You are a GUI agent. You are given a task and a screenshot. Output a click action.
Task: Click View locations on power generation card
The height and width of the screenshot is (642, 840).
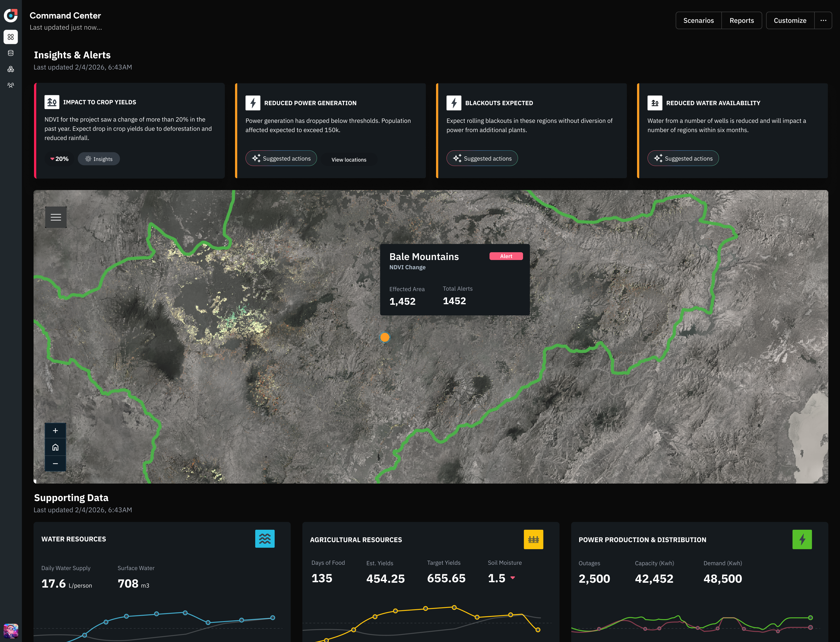pos(349,159)
